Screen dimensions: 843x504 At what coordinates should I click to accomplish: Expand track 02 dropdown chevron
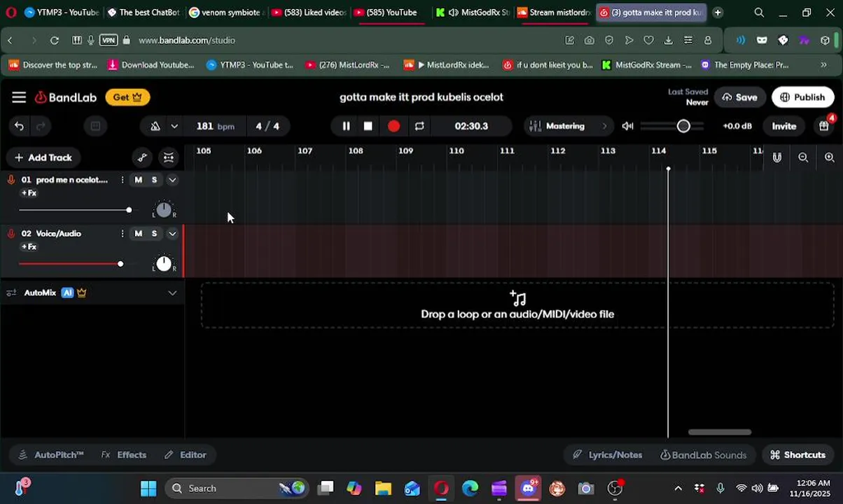172,234
